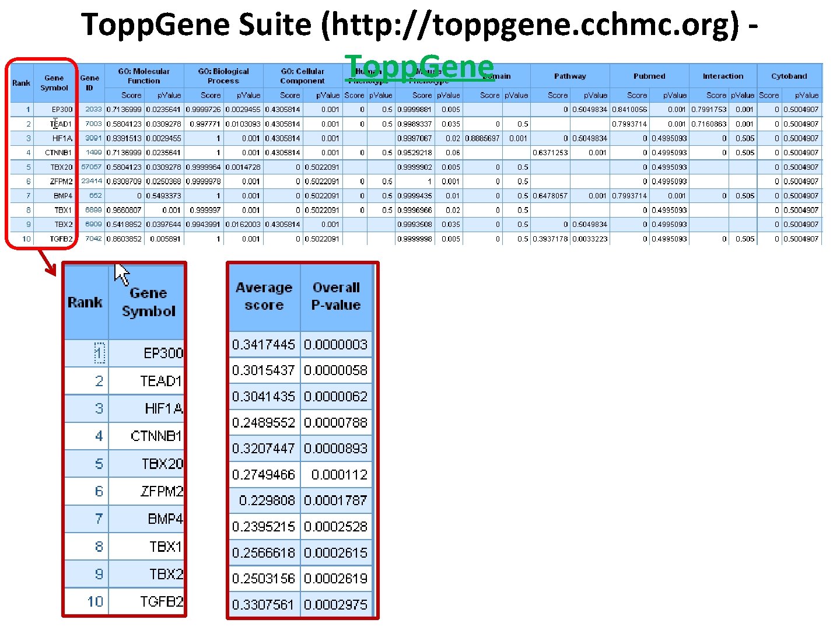This screenshot has width=840, height=630.
Task: Select HIF1A in the enlarged gene list
Action: [x=164, y=408]
